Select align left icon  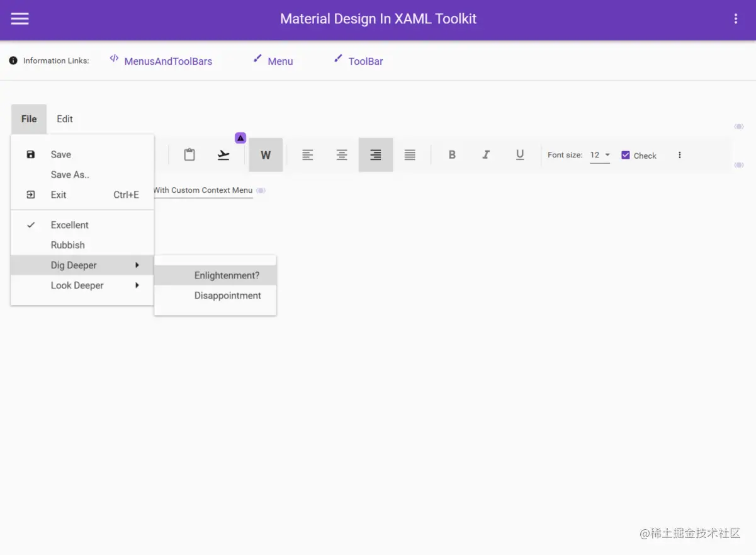tap(307, 155)
